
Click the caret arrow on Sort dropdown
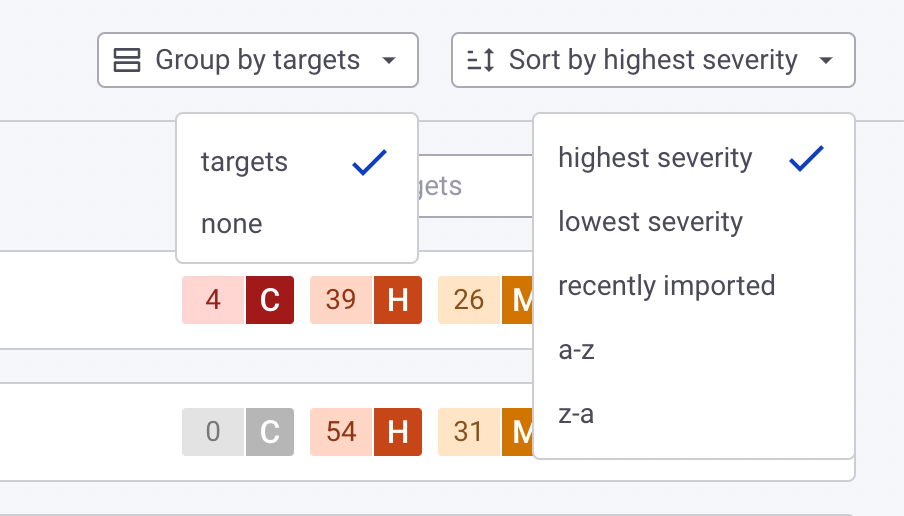tap(826, 60)
